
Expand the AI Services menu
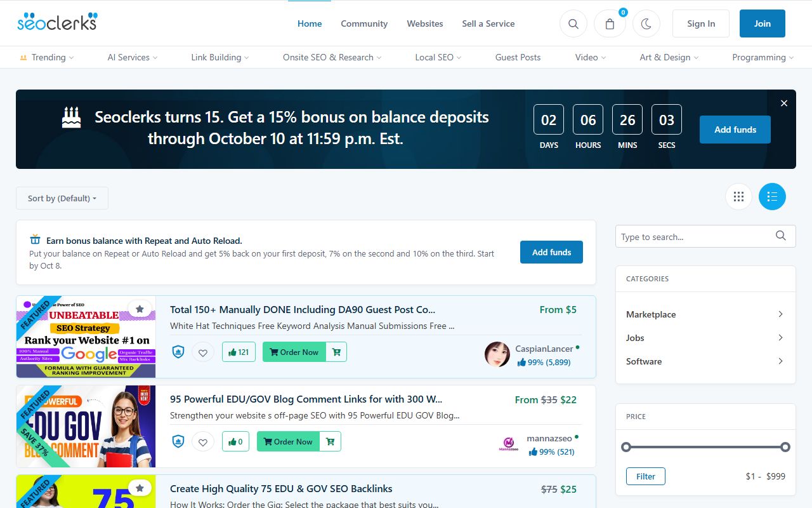[133, 57]
